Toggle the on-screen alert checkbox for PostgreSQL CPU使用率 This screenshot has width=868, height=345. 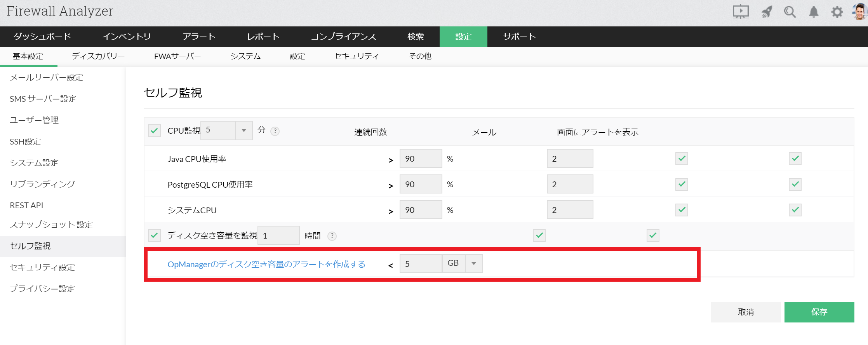pyautogui.click(x=795, y=184)
